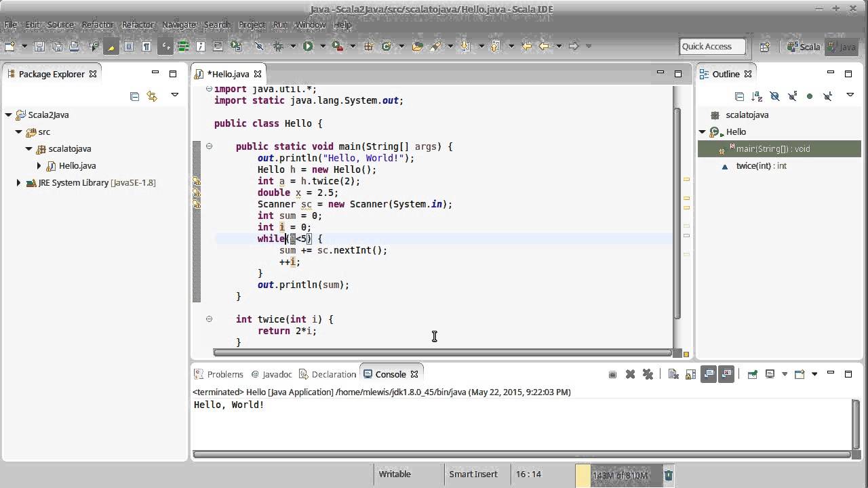Screen dimensions: 868x488
Task: Select twice(int) : int in Outline
Action: 761,165
